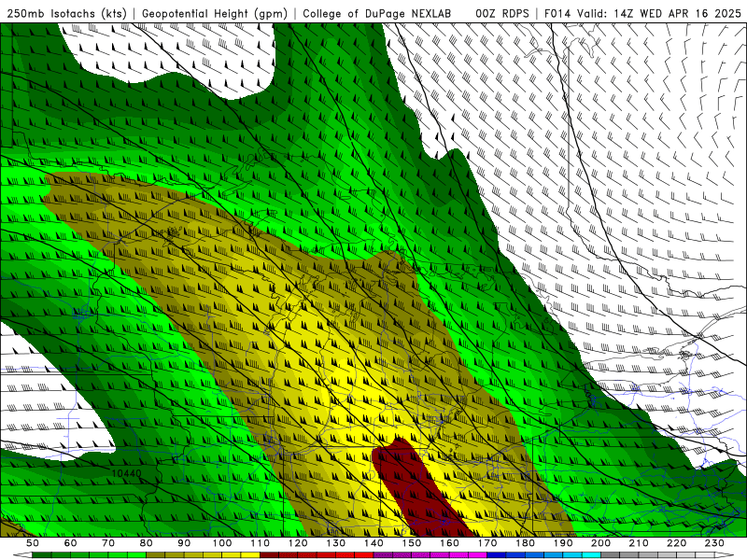Click the 210 knot legend label
The height and width of the screenshot is (560, 747).
[639, 543]
